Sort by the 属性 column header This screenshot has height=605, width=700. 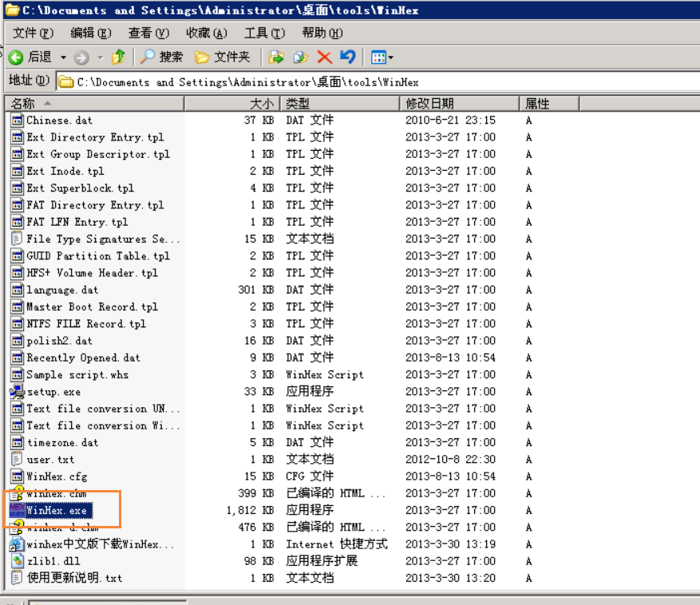549,104
